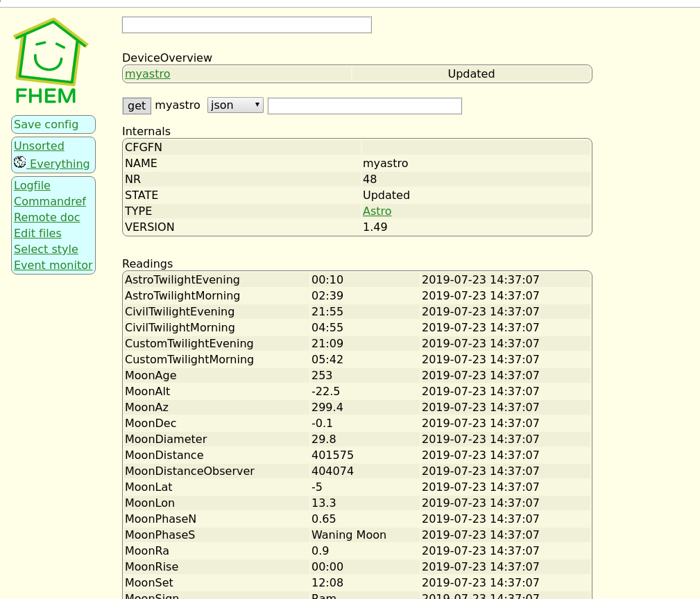Click the get argument text field
Viewport: 700px width, 599px height.
364,105
